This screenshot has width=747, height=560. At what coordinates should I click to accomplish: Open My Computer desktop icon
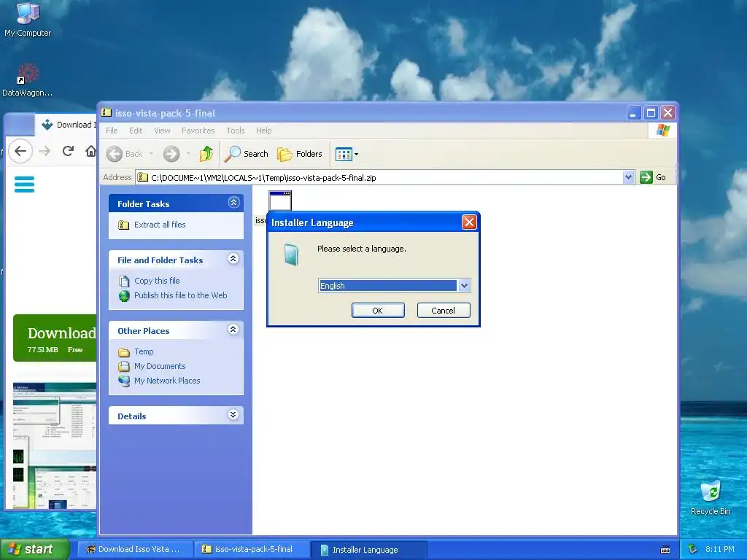tap(28, 20)
